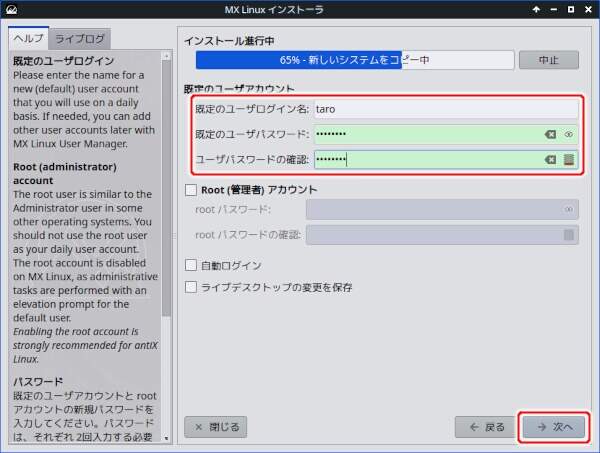Check ライブデスクトップの変更を保存 option
Viewport: 600px width, 453px height.
[192, 287]
